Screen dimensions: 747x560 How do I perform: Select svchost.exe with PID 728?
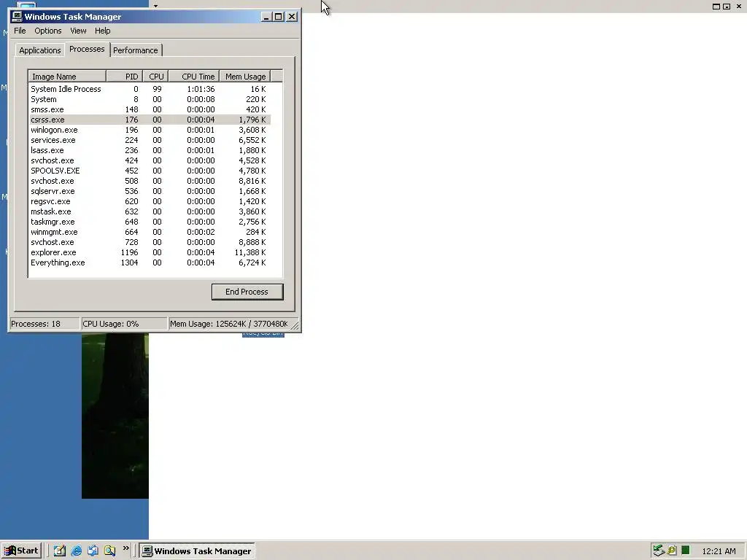(150, 242)
